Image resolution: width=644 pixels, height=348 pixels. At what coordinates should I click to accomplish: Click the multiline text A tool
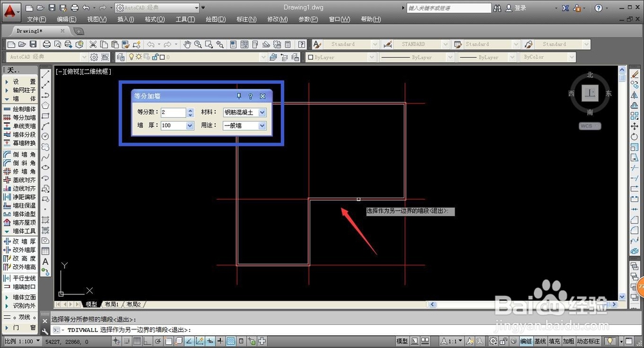[x=46, y=261]
